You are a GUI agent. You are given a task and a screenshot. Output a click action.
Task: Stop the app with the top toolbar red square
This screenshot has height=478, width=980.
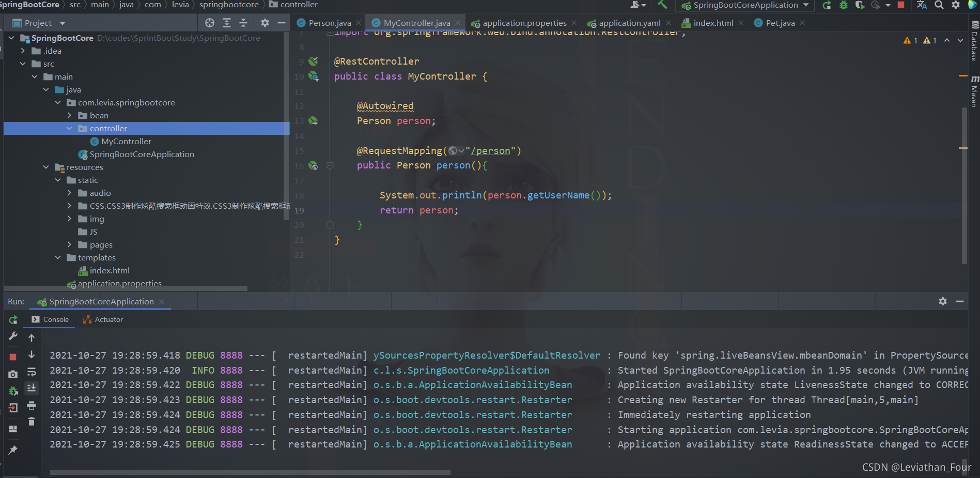tap(901, 5)
